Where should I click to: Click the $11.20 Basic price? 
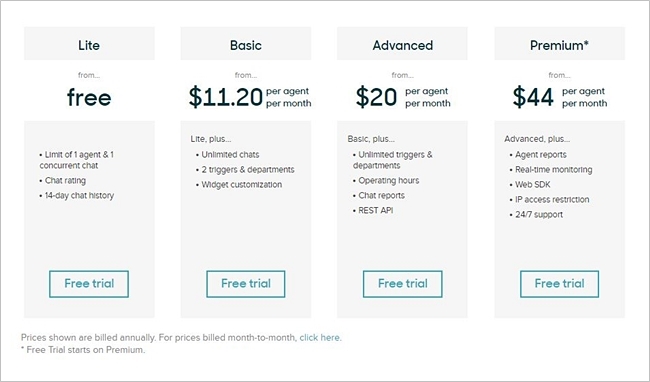pos(226,97)
